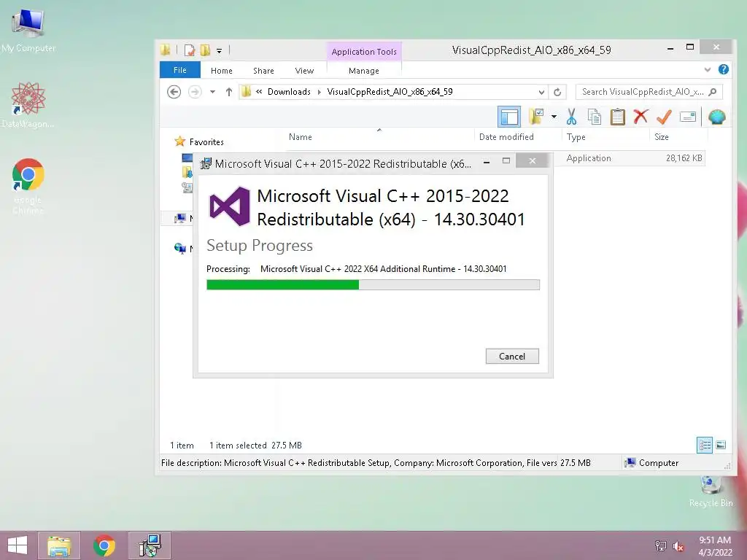Click the network tray icon

(661, 546)
